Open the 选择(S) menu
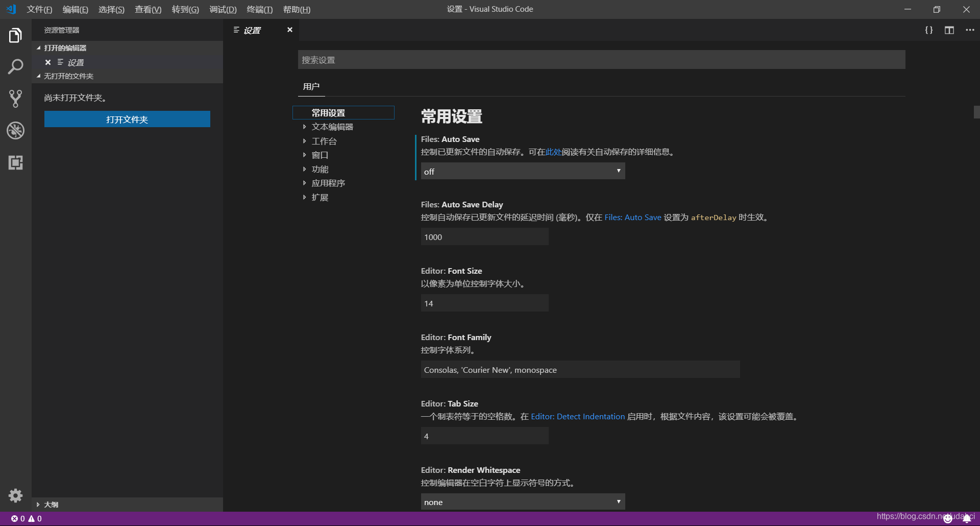The width and height of the screenshot is (980, 526). 111,9
